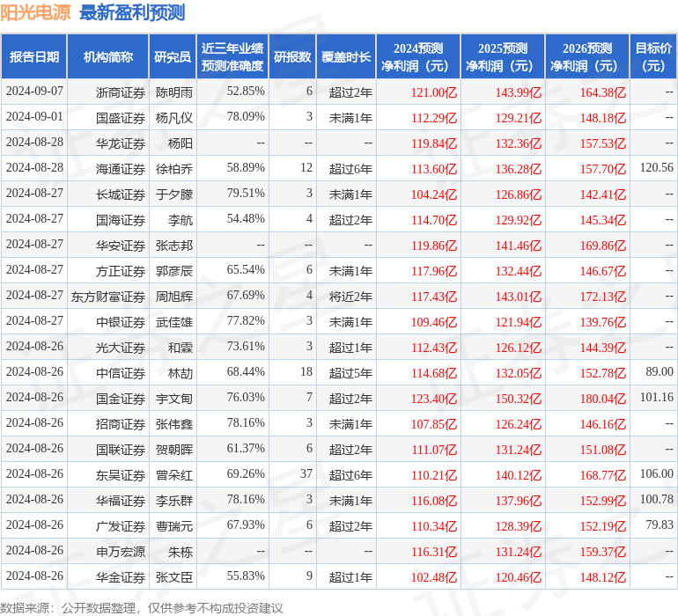The height and width of the screenshot is (616, 678).
Task: Click the 数据来源 footer note
Action: [142, 608]
